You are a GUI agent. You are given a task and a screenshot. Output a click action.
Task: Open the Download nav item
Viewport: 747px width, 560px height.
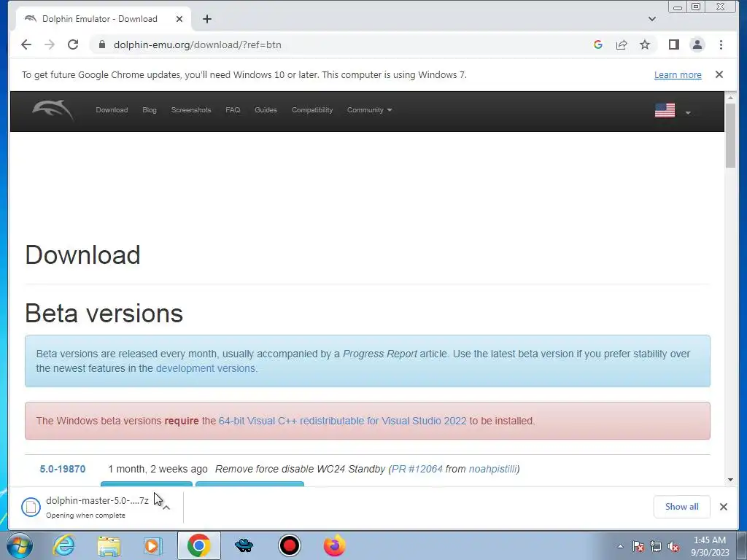coord(112,110)
